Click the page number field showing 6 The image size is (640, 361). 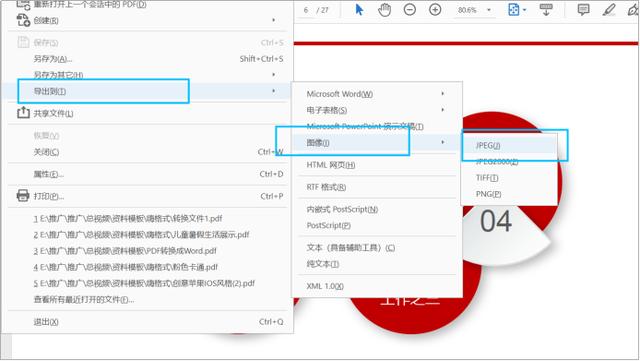pyautogui.click(x=306, y=10)
